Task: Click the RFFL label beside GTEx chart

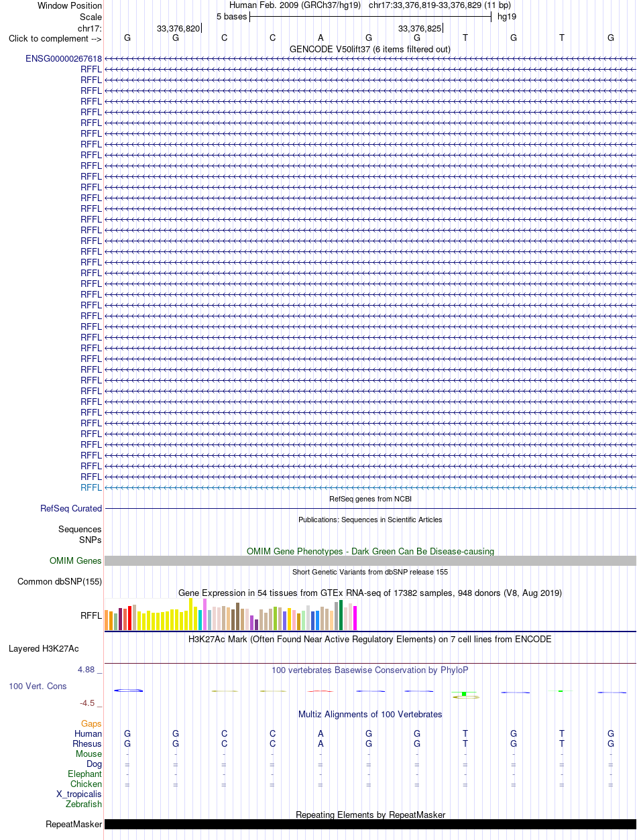Action: tap(91, 615)
